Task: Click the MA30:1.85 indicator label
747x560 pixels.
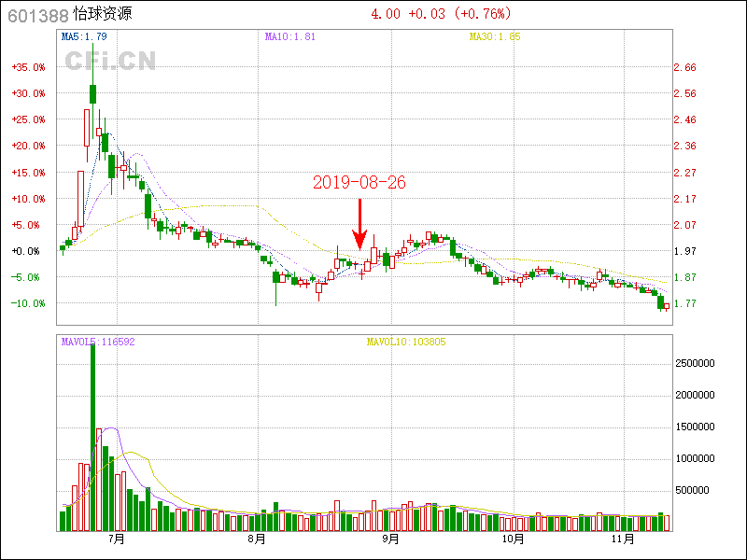Action: coord(495,37)
